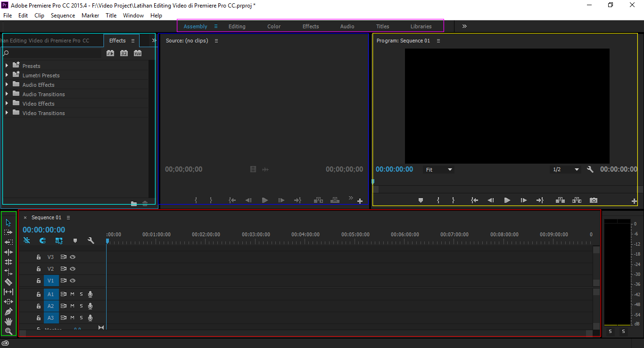Lock the V3 track
Viewport: 644px width, 348px height.
[39, 257]
